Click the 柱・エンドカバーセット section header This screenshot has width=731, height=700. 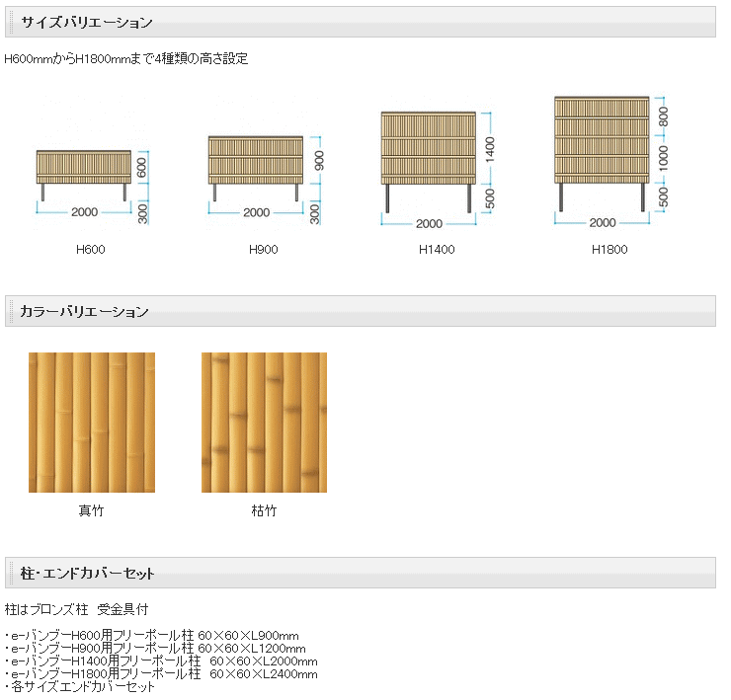[361, 573]
